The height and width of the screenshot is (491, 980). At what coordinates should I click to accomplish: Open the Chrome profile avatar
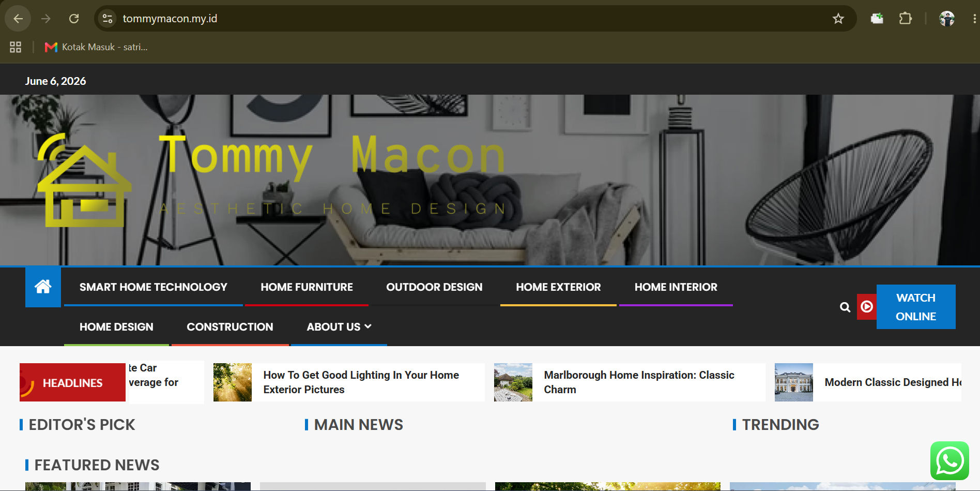(947, 19)
